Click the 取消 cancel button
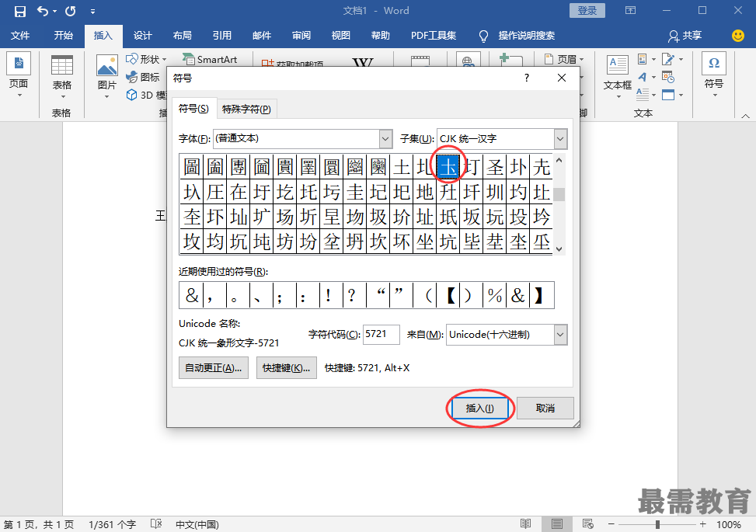 click(545, 409)
